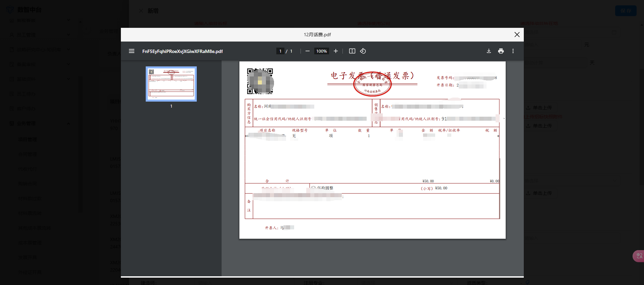Click the 数智中台 logo in sidebar
This screenshot has width=644, height=285.
[24, 10]
